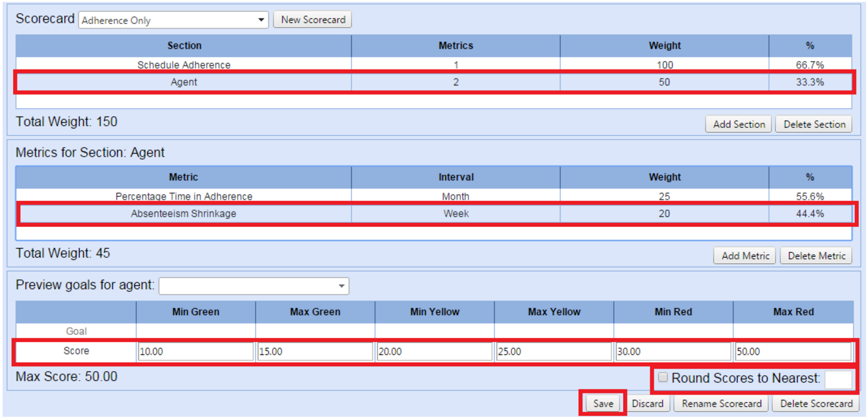Discard the scorecard changes
Image resolution: width=868 pixels, height=420 pixels.
[648, 404]
